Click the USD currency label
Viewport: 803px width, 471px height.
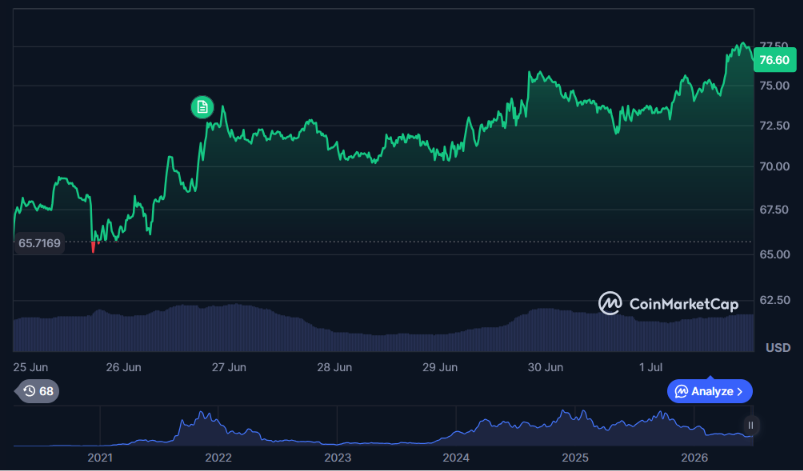tap(778, 348)
